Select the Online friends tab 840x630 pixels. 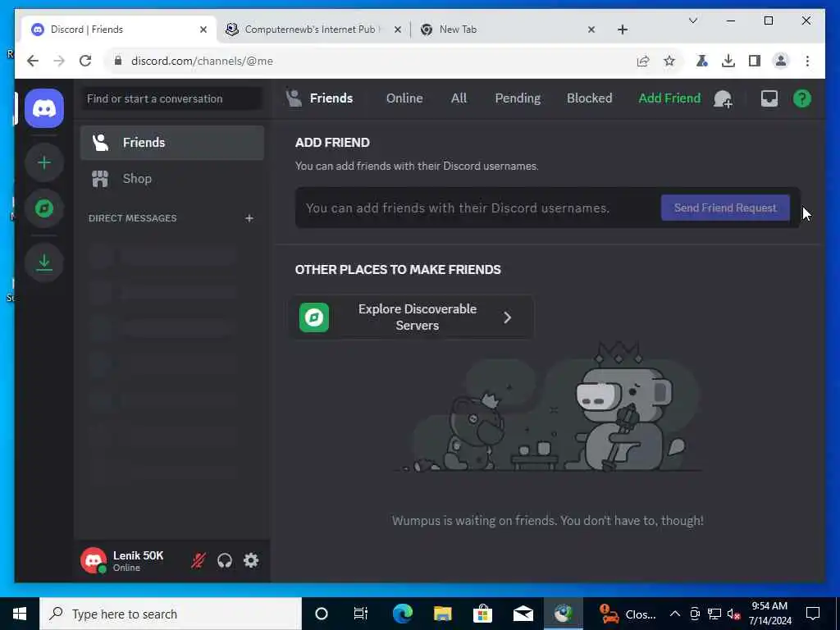click(404, 98)
